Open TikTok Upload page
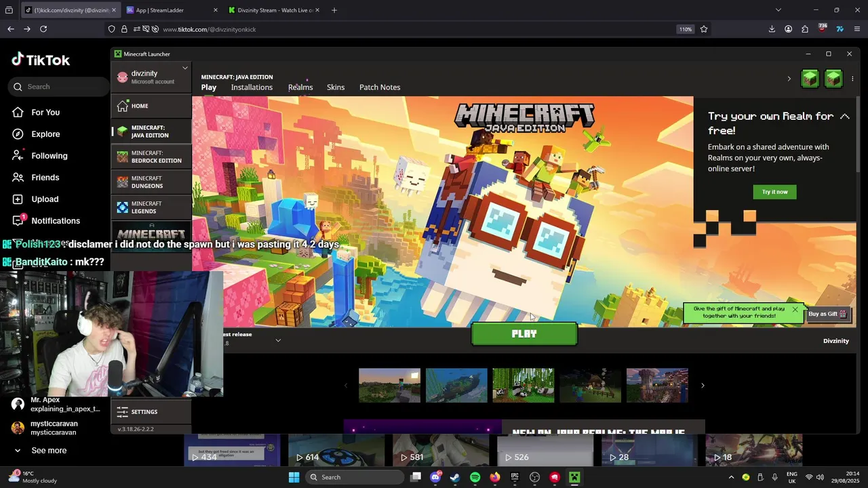Viewport: 868px width, 488px height. point(45,199)
